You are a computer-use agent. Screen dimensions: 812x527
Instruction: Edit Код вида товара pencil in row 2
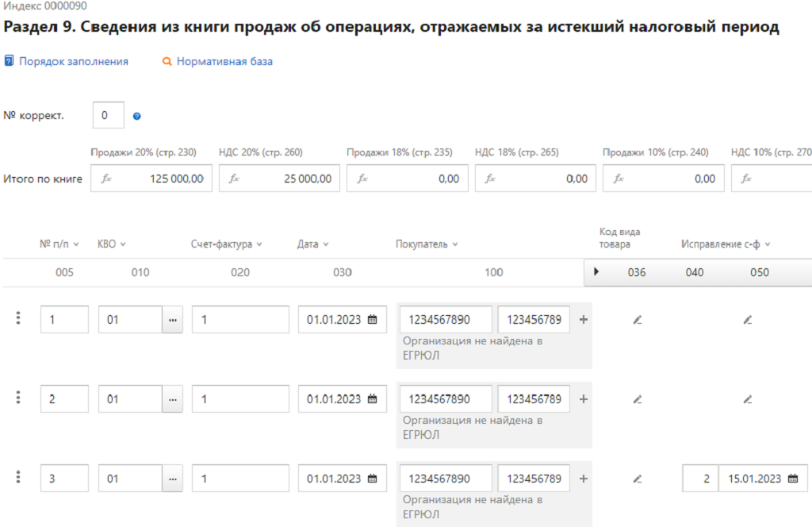coord(637,399)
